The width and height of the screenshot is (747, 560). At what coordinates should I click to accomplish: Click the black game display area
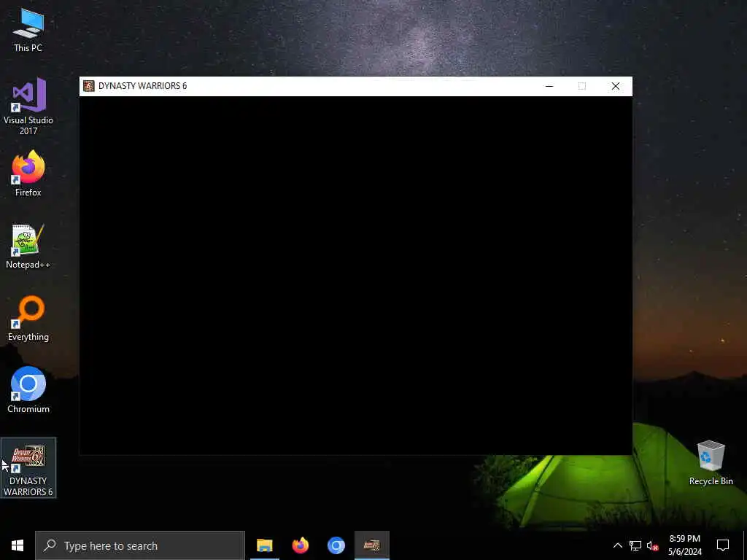click(x=356, y=276)
